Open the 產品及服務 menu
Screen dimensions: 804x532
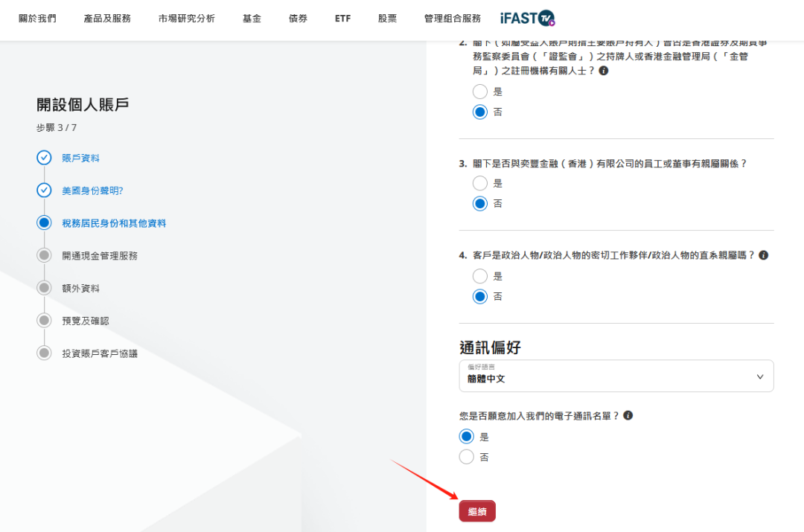[107, 19]
